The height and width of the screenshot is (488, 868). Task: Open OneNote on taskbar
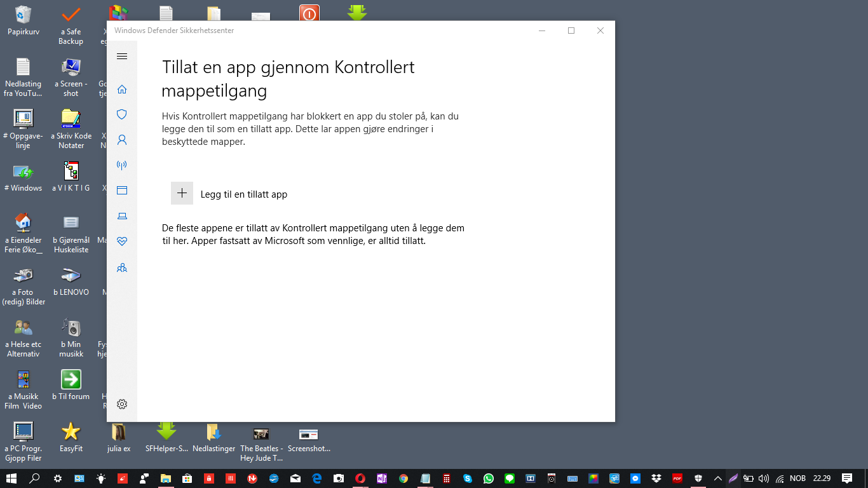click(382, 478)
